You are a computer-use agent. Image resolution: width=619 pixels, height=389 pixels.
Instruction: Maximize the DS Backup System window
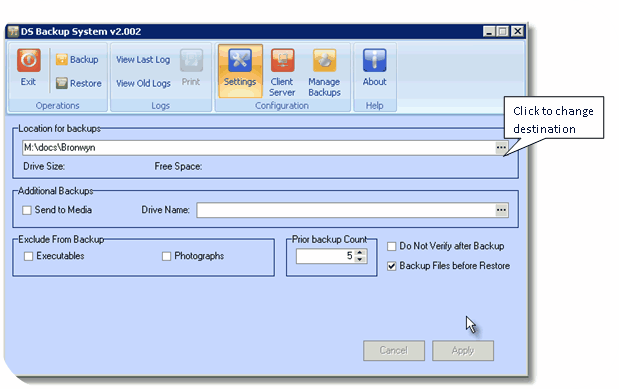pyautogui.click(x=503, y=32)
